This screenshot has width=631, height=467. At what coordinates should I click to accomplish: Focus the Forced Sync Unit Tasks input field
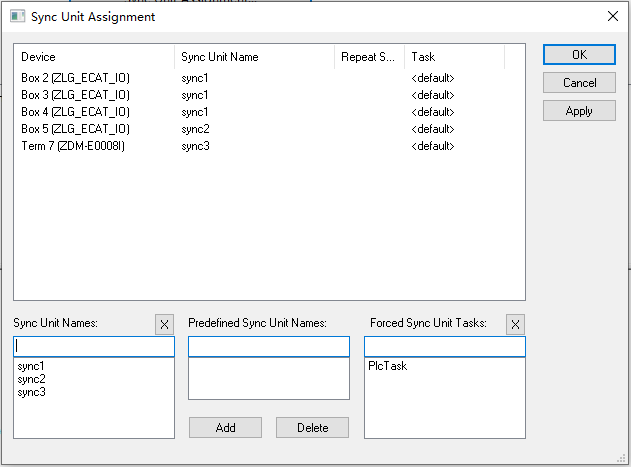[x=445, y=347]
